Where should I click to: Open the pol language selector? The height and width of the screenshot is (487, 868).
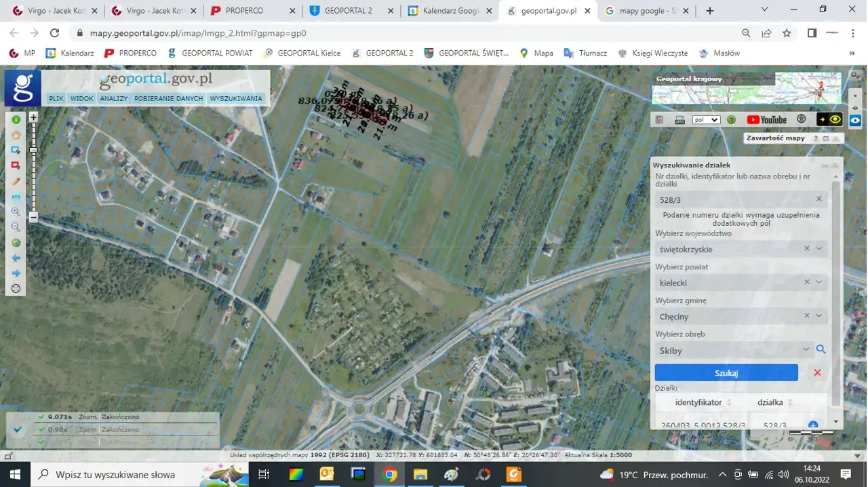(x=705, y=120)
